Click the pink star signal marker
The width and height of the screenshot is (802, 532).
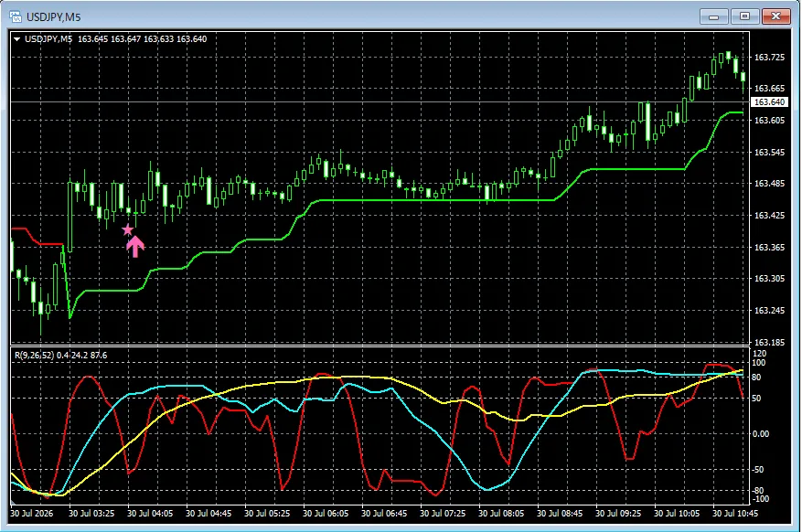[127, 230]
